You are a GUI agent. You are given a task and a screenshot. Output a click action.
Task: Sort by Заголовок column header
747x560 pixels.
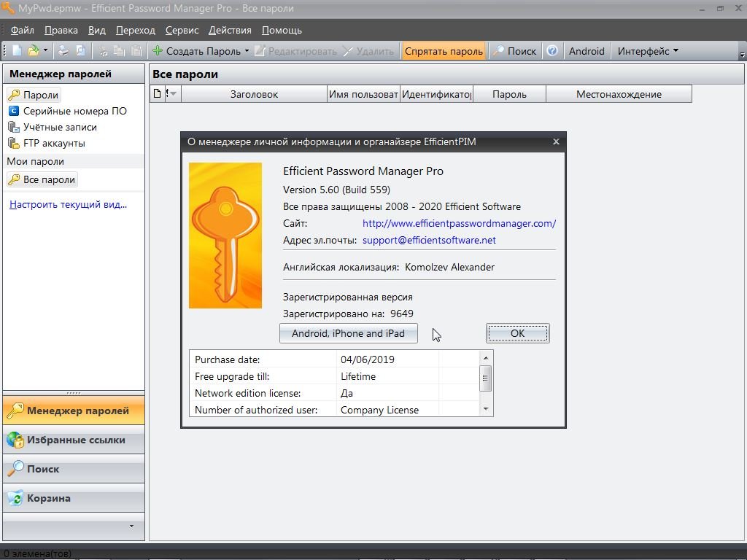[x=254, y=94]
